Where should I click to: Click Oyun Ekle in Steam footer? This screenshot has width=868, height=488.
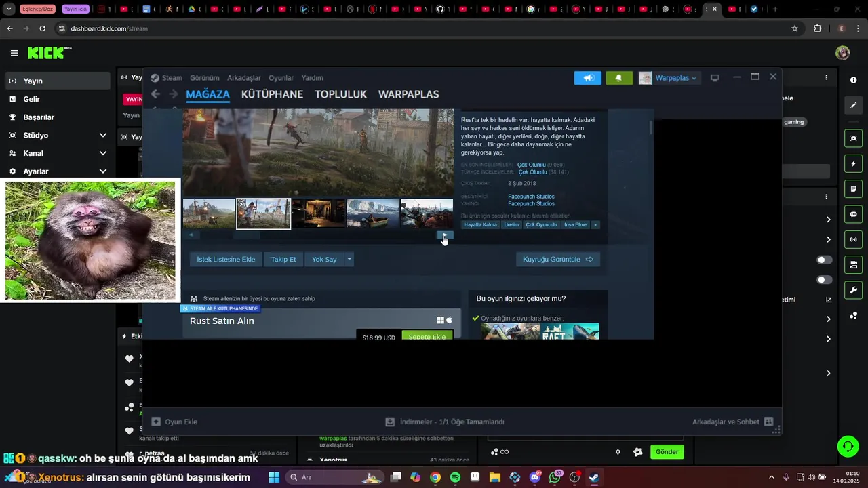pos(174,422)
